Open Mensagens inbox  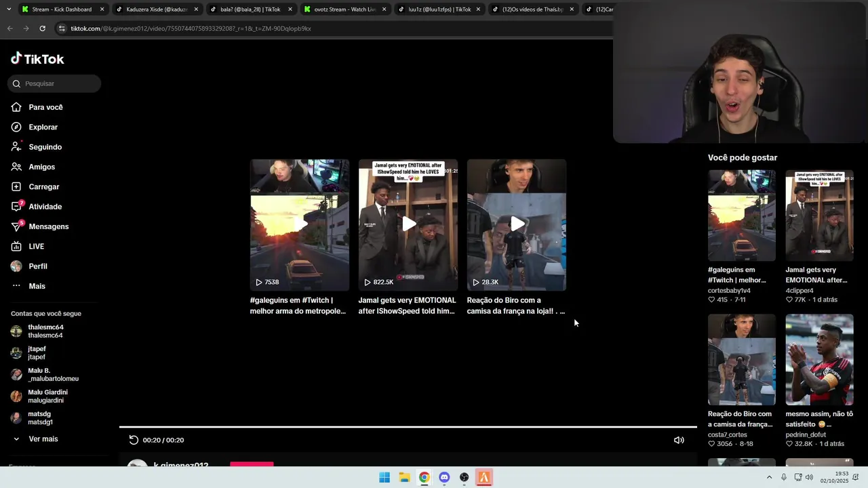(48, 226)
